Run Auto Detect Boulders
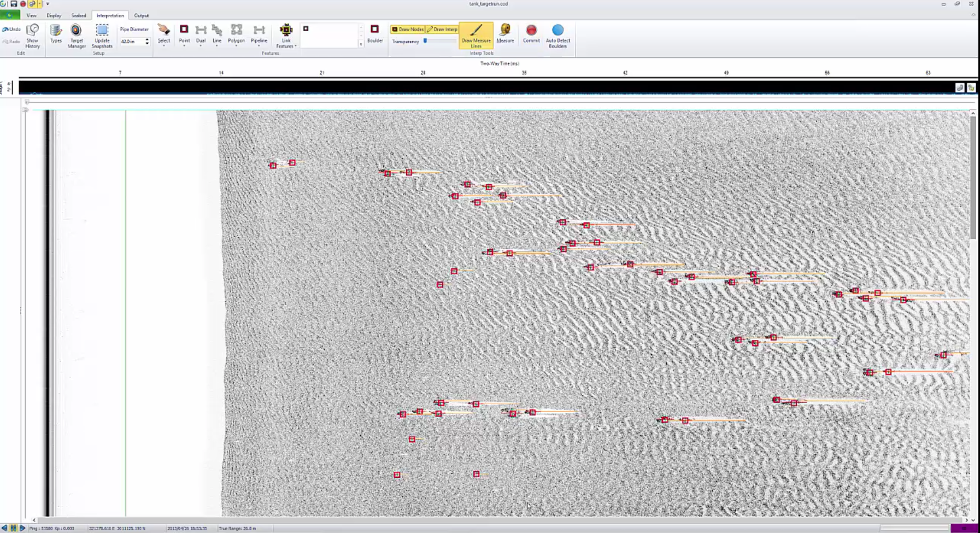980x533 pixels. (558, 36)
